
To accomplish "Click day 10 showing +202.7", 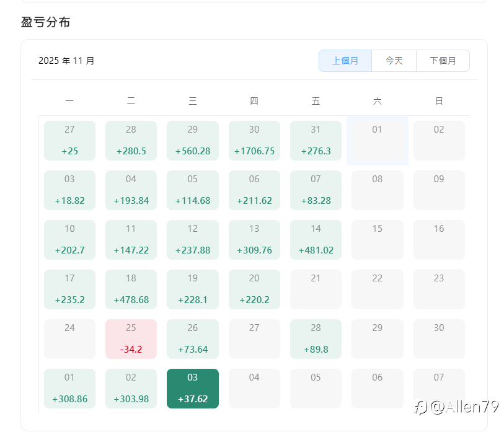I will pyautogui.click(x=69, y=240).
